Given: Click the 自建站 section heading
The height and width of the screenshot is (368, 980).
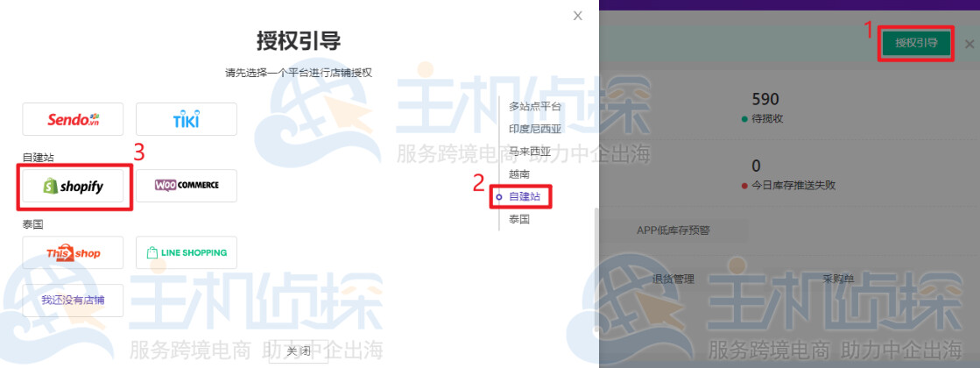Looking at the screenshot, I should tap(39, 158).
